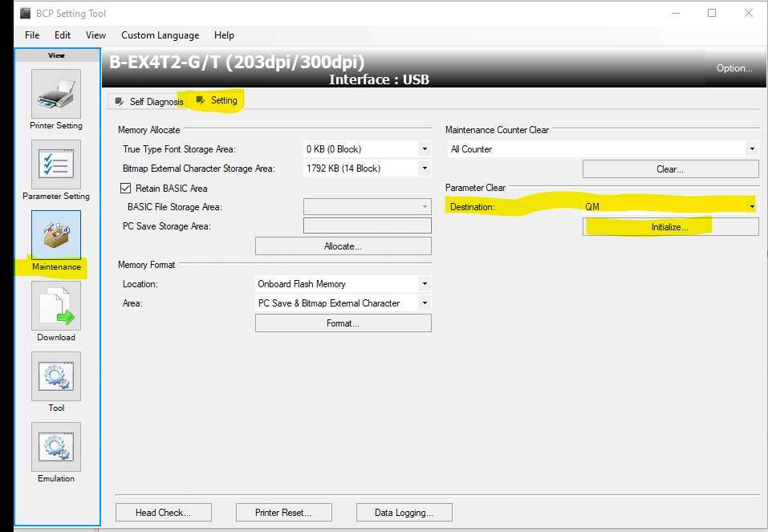This screenshot has height=532, width=768.
Task: Open the Parameter Setting checklist icon
Action: click(x=56, y=164)
